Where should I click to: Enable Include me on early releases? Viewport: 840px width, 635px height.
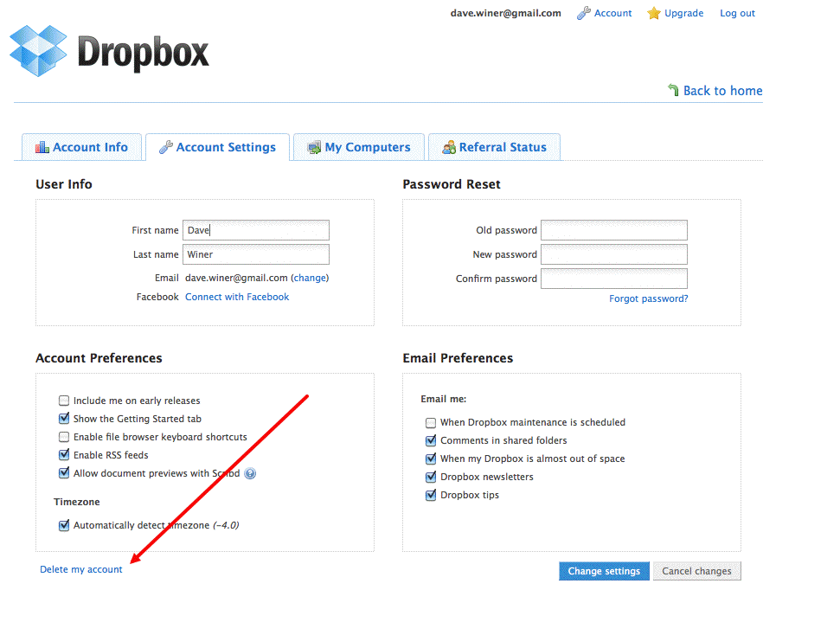click(x=64, y=401)
